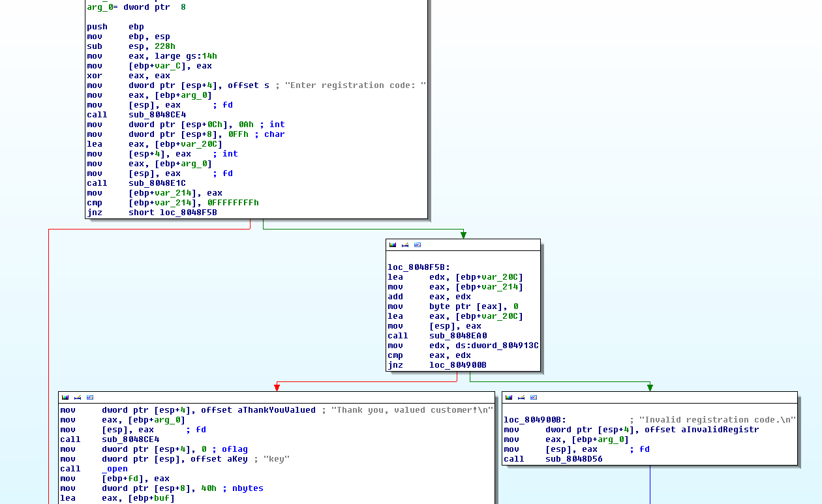Select the 'jnz short loc_8048F5B' line

point(152,213)
